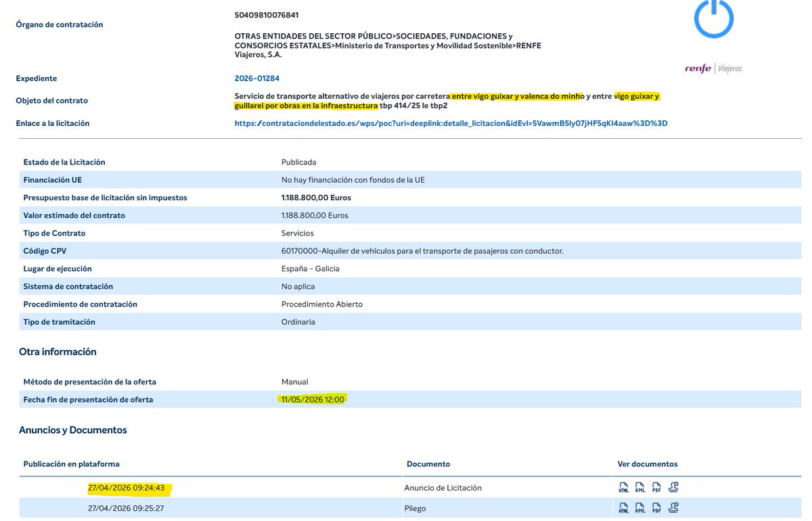The image size is (812, 521).
Task: Click the 'Valor estimado del contrato' row label
Action: click(74, 216)
